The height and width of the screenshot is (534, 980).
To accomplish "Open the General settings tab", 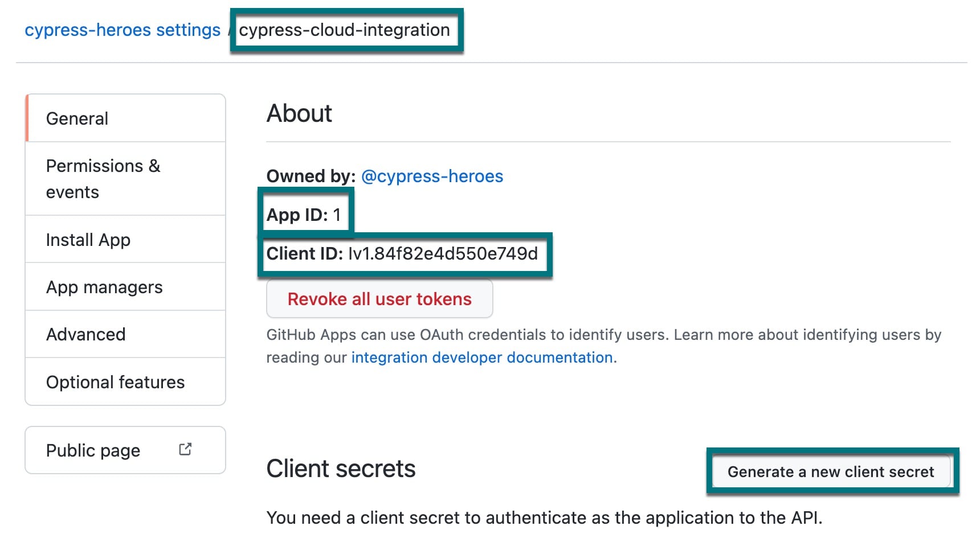I will click(x=77, y=118).
